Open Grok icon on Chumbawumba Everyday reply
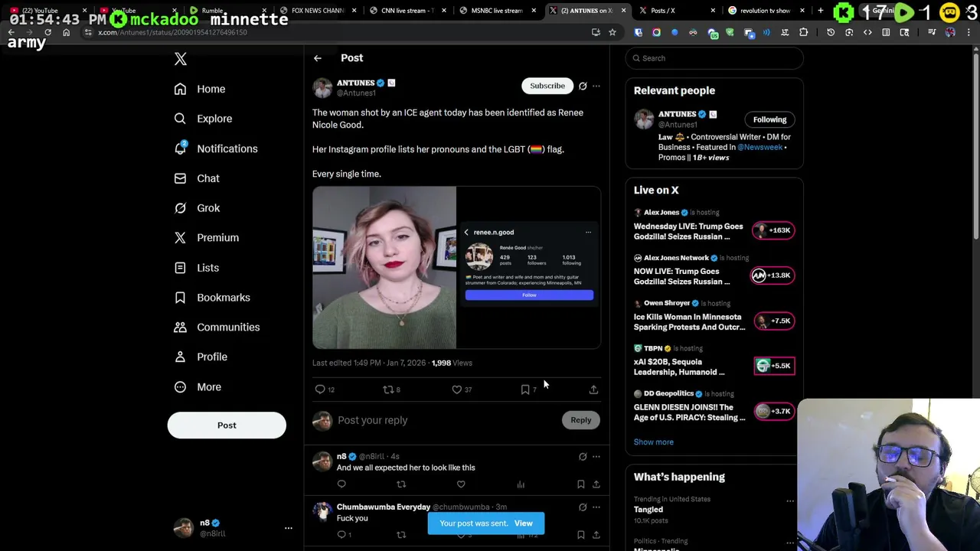980x551 pixels. click(583, 507)
